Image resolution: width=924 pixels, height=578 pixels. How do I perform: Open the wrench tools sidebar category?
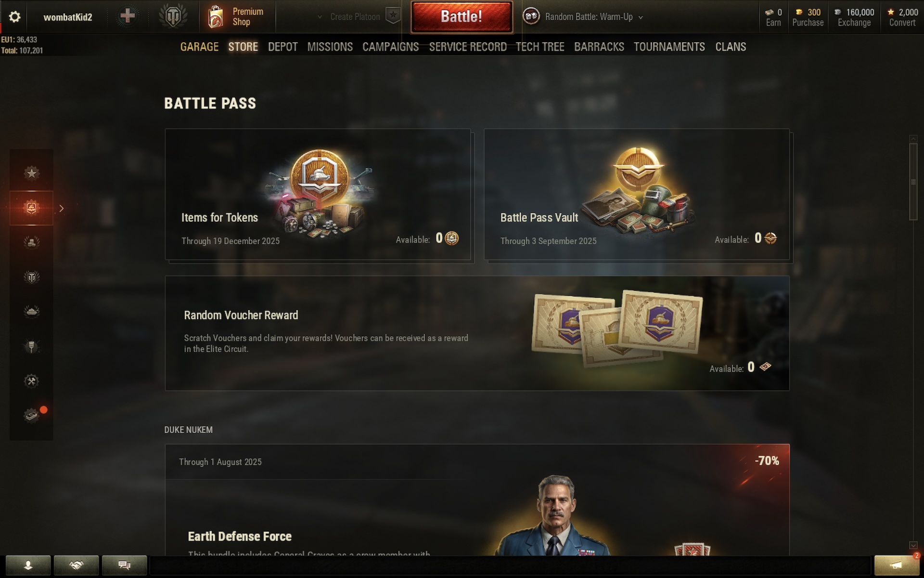[32, 381]
